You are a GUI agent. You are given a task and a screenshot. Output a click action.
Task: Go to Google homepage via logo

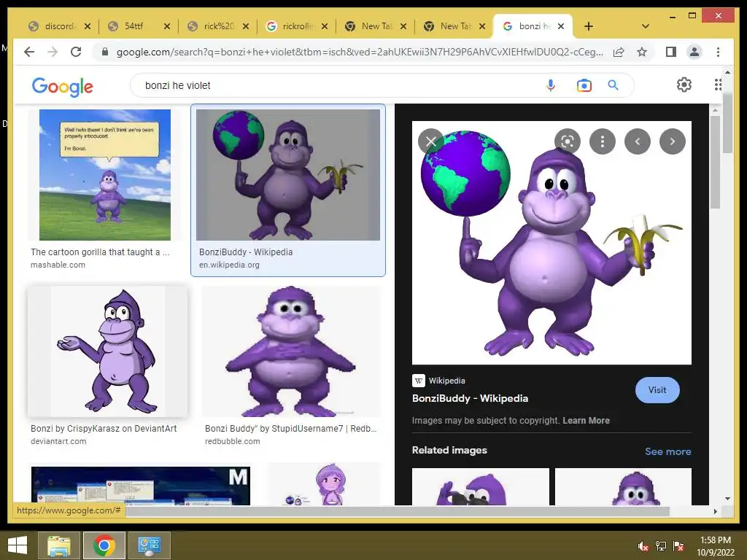63,87
